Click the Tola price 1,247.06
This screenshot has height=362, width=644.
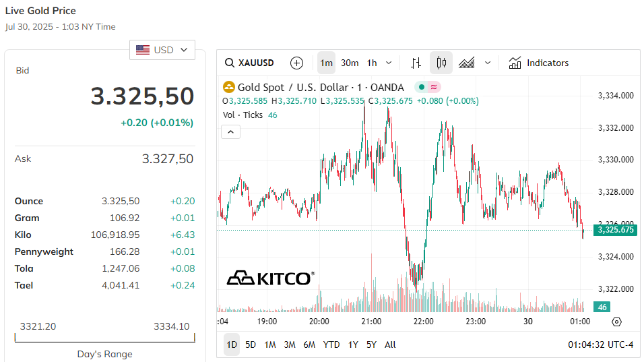click(121, 268)
